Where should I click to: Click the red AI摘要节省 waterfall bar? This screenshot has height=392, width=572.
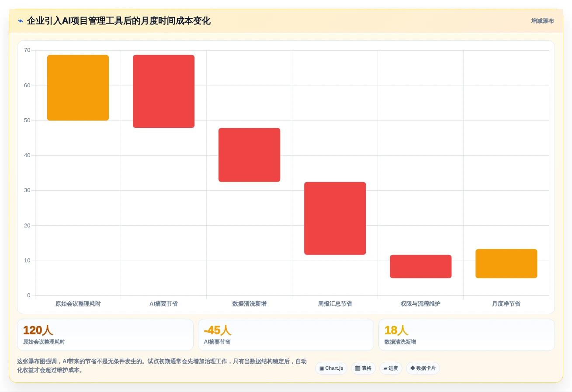coord(163,91)
